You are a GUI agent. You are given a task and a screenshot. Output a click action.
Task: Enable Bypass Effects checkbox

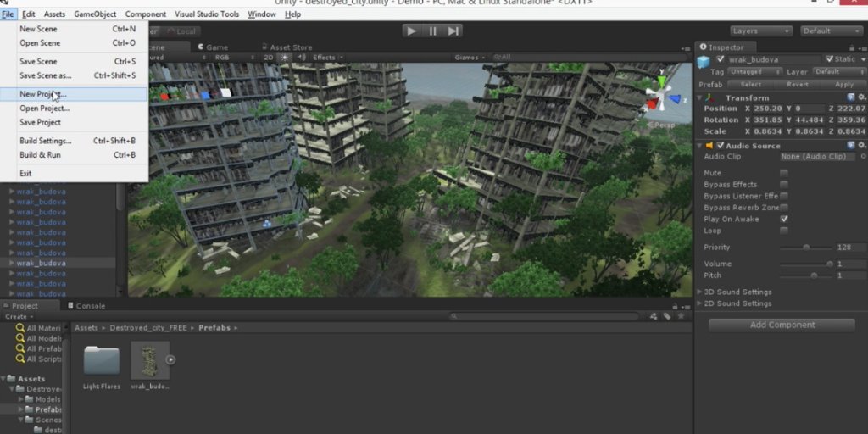pyautogui.click(x=784, y=184)
